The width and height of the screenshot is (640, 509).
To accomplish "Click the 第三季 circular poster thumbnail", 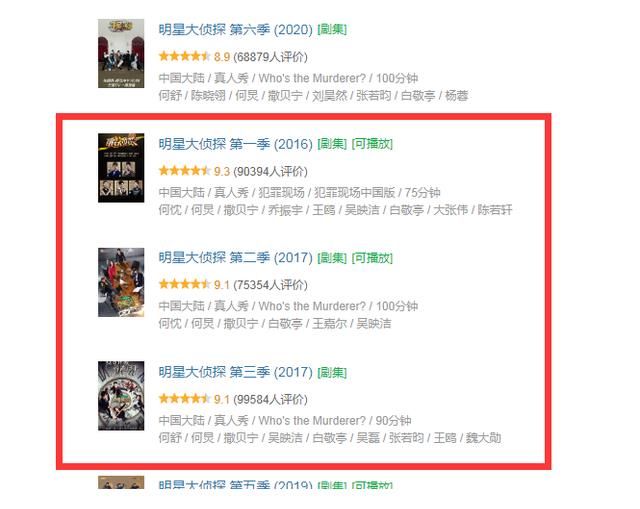I will click(x=121, y=396).
